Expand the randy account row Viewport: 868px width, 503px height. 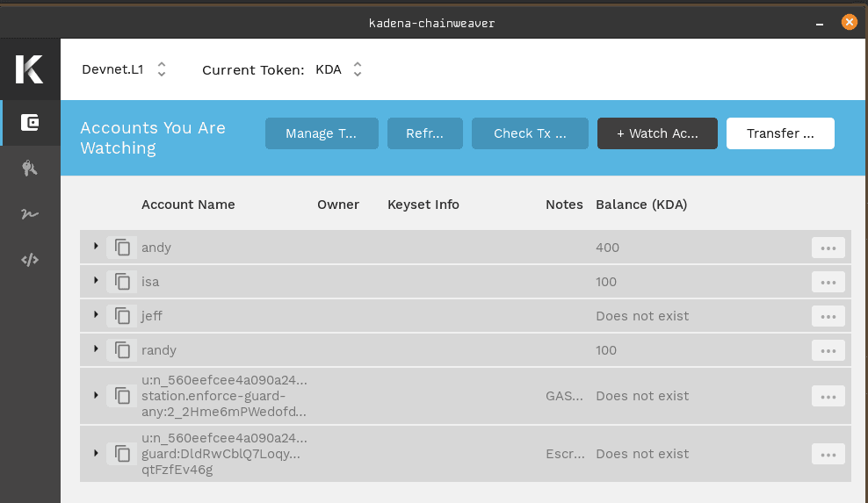click(96, 349)
